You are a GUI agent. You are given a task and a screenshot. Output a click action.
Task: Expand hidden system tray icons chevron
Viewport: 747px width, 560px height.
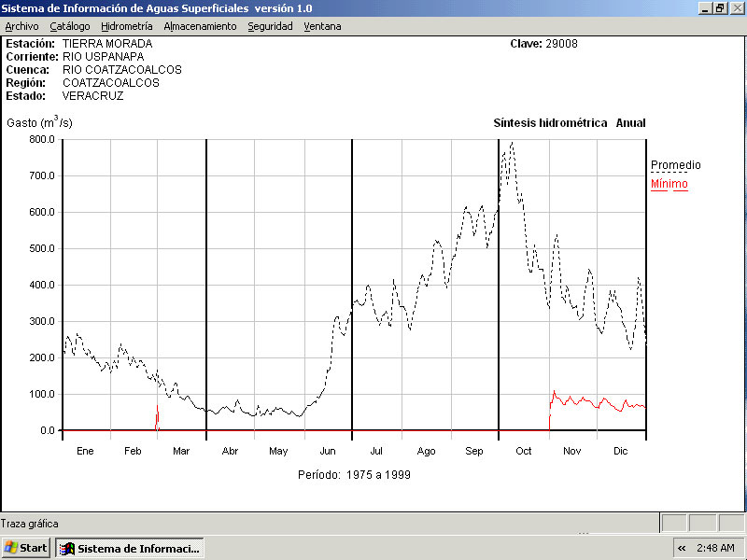(x=682, y=548)
